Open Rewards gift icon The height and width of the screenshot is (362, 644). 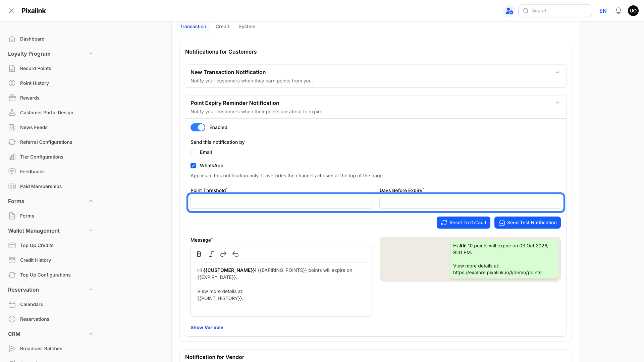pos(12,98)
